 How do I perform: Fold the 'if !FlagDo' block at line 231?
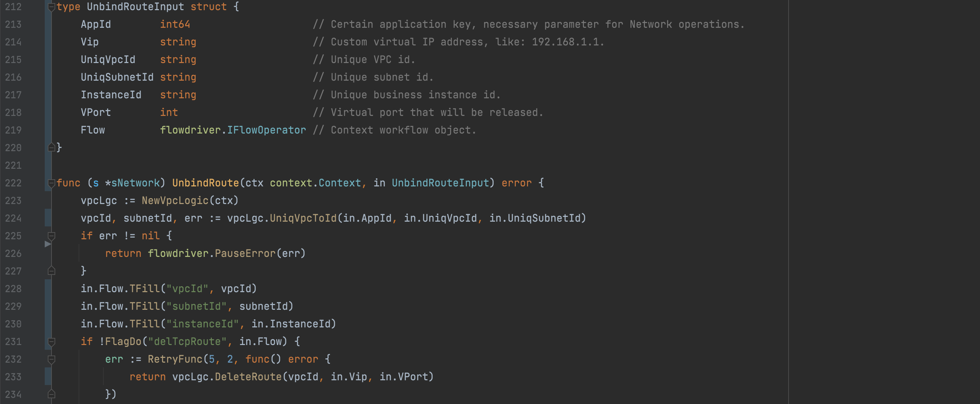pos(52,342)
